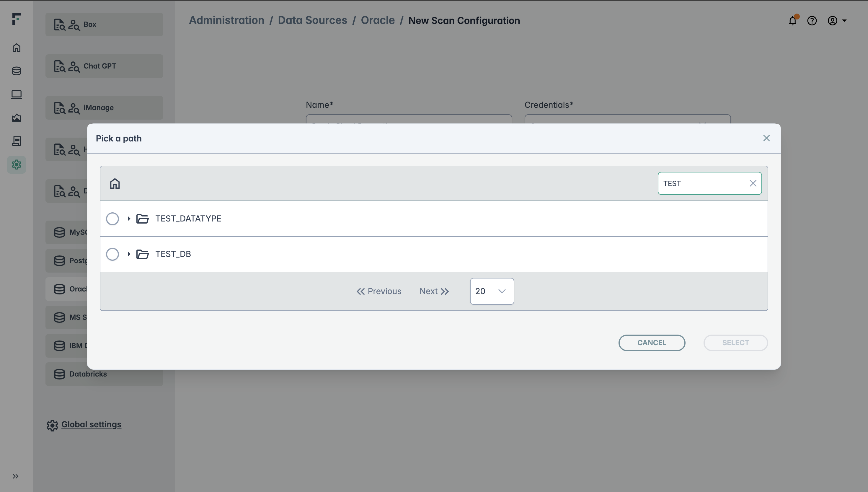Viewport: 868px width, 492px height.
Task: Select the TEST_DB radio button
Action: (112, 254)
